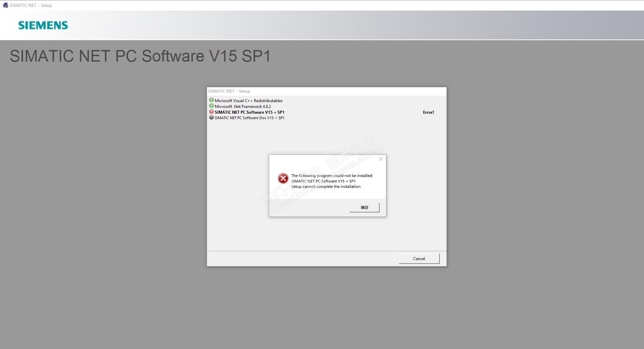Select 'Microsoft Visual C++ Redistributables' list entry
The image size is (644, 349).
248,101
